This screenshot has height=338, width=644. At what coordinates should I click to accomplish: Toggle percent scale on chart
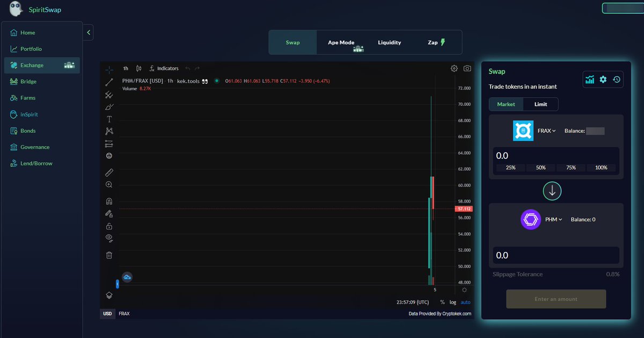[442, 302]
